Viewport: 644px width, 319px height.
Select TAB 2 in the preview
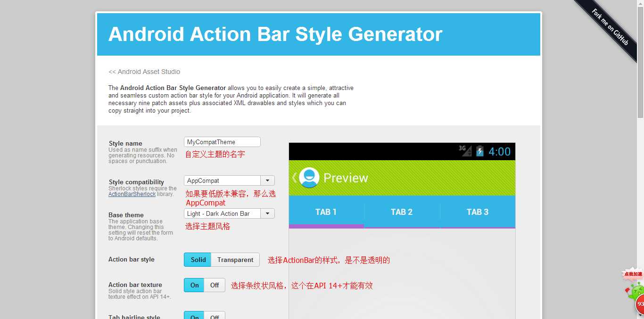402,212
